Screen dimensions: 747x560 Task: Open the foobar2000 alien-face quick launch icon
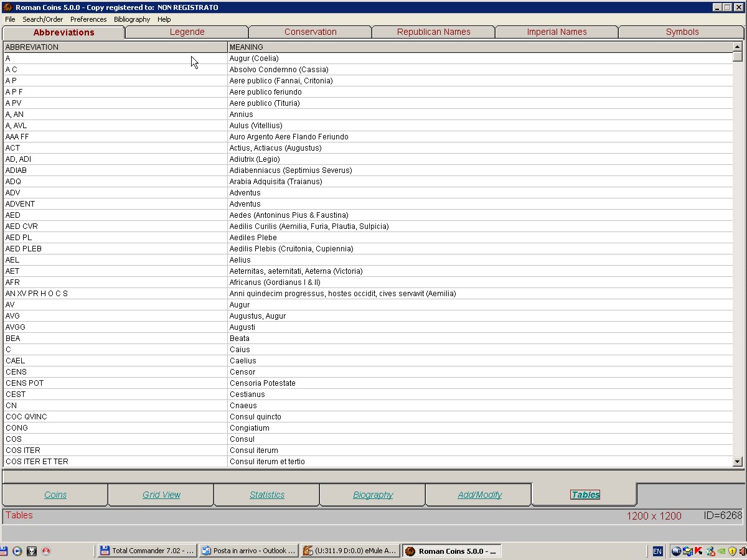32,551
